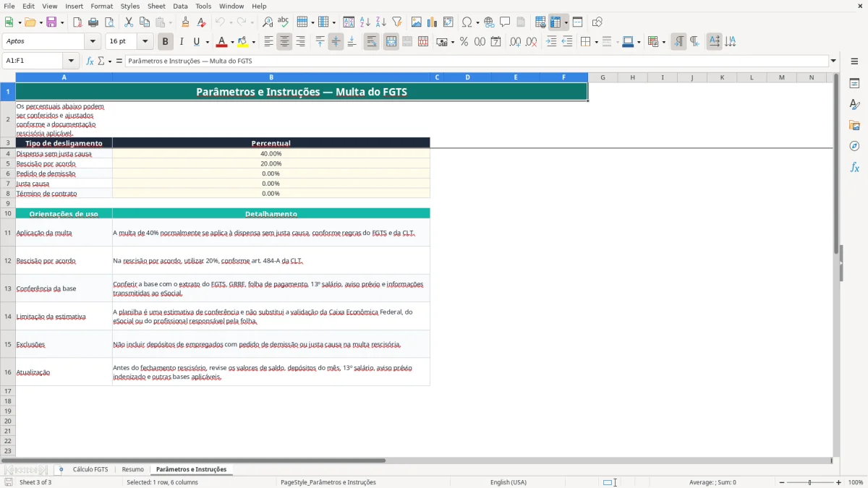
Task: Click the Clone Formatting paintbrush icon
Action: [x=185, y=22]
